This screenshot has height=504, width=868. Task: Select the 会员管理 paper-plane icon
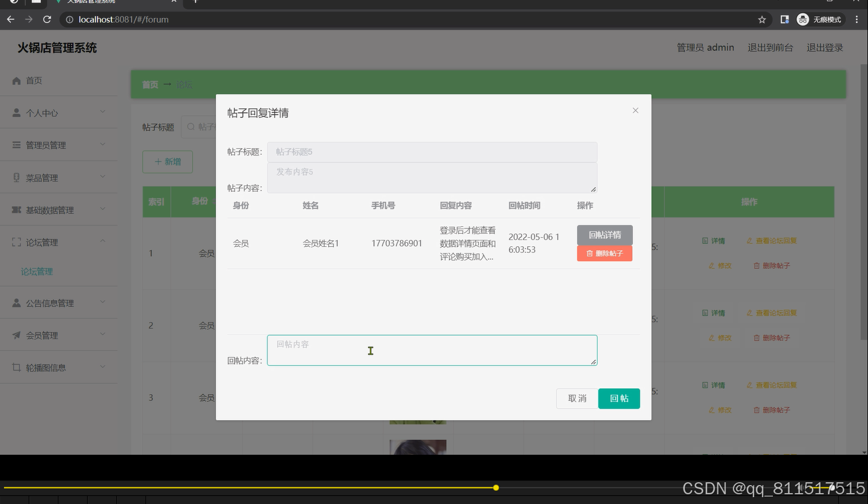(17, 334)
